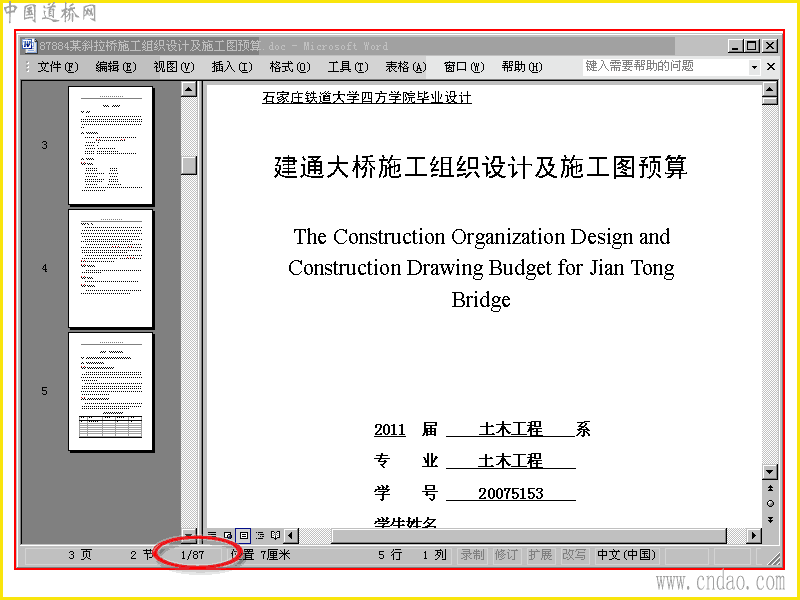Open the 工具(T) menu
This screenshot has width=800, height=600.
347,67
